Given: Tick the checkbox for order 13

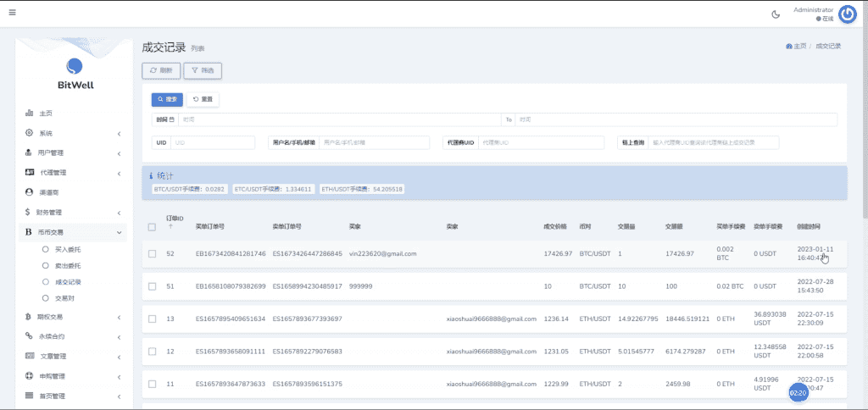Looking at the screenshot, I should tap(153, 319).
